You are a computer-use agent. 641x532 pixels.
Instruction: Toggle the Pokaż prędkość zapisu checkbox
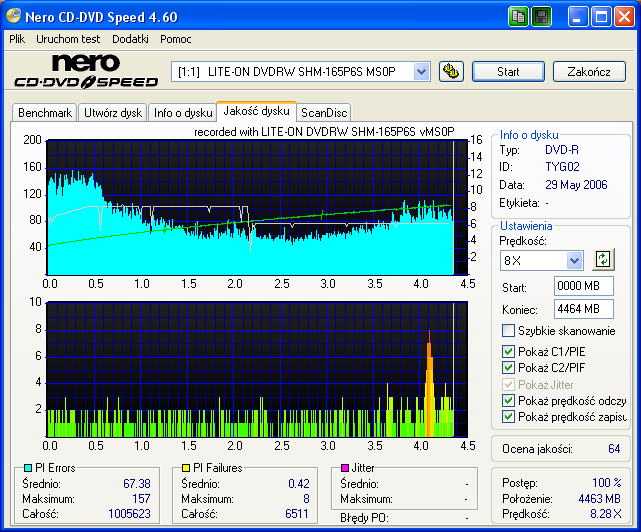[508, 417]
